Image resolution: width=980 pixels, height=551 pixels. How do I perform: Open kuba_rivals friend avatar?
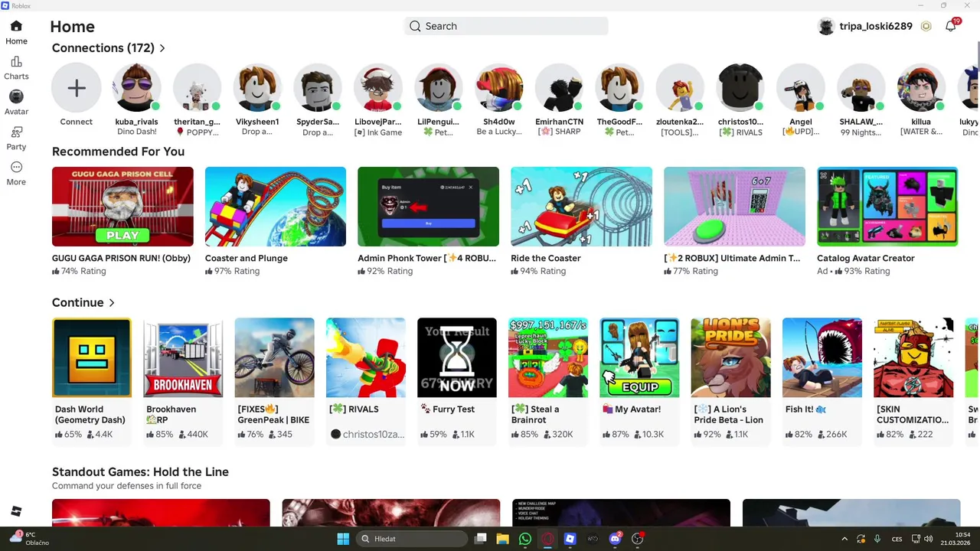[136, 88]
